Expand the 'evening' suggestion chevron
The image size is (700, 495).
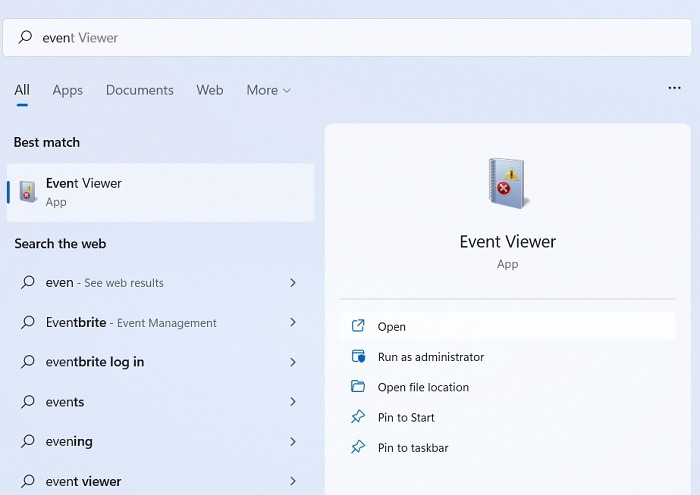point(293,441)
